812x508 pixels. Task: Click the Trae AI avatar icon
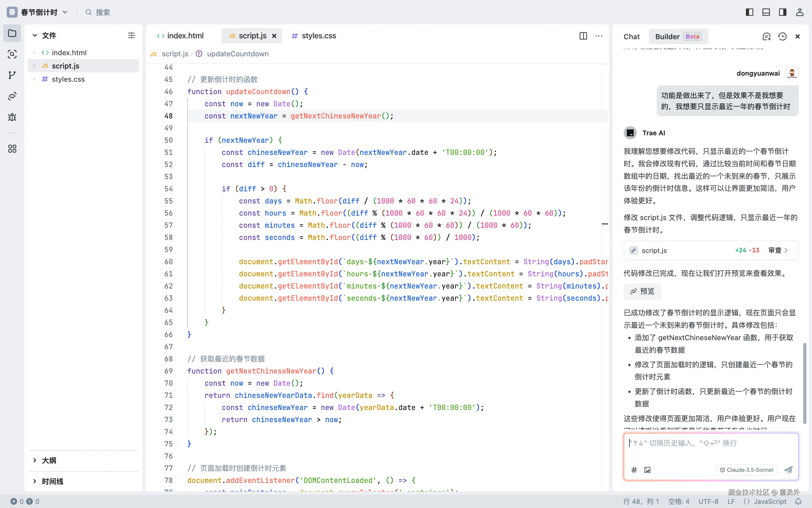click(630, 133)
